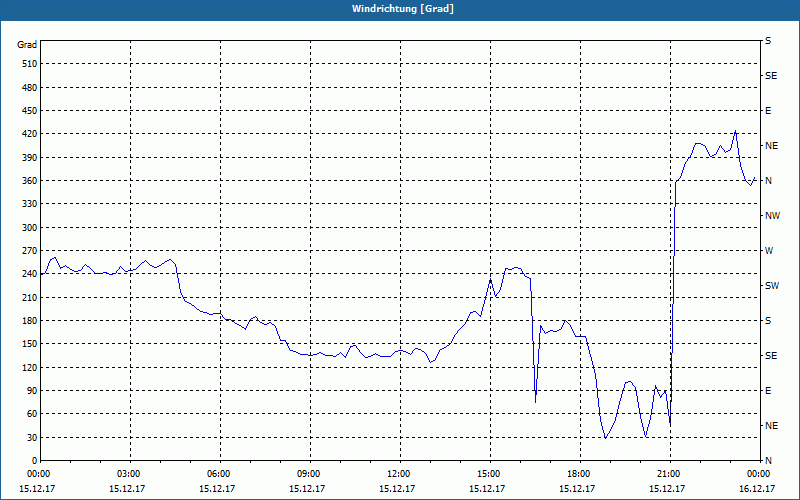Select the 510 value on the degree axis
The height and width of the screenshot is (500, 800).
click(30, 64)
